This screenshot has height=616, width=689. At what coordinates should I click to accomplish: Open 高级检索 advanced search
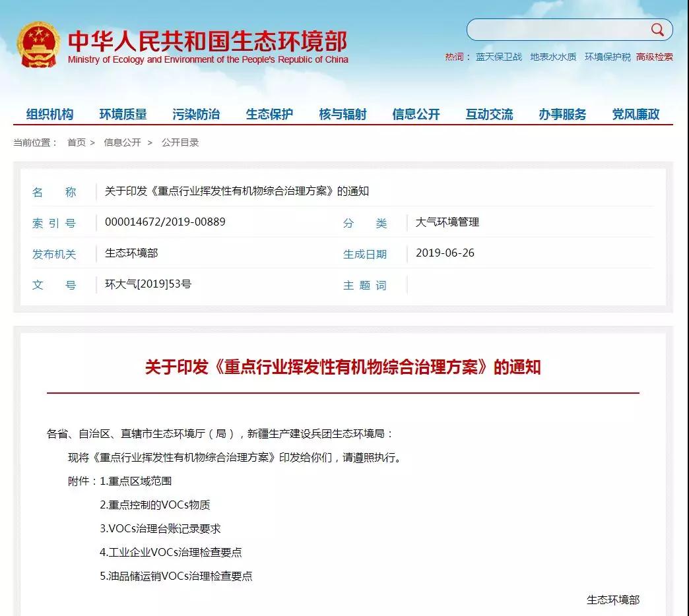[655, 57]
